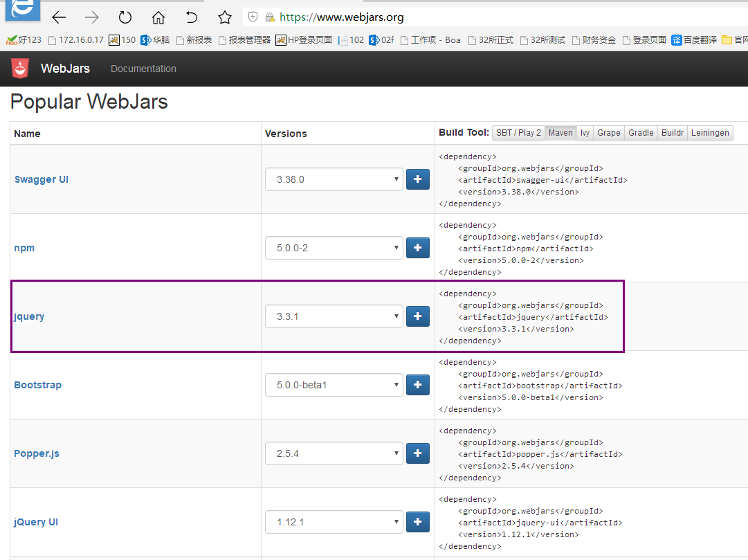This screenshot has height=560, width=748.
Task: Open the jquery webjar link
Action: pyautogui.click(x=29, y=316)
